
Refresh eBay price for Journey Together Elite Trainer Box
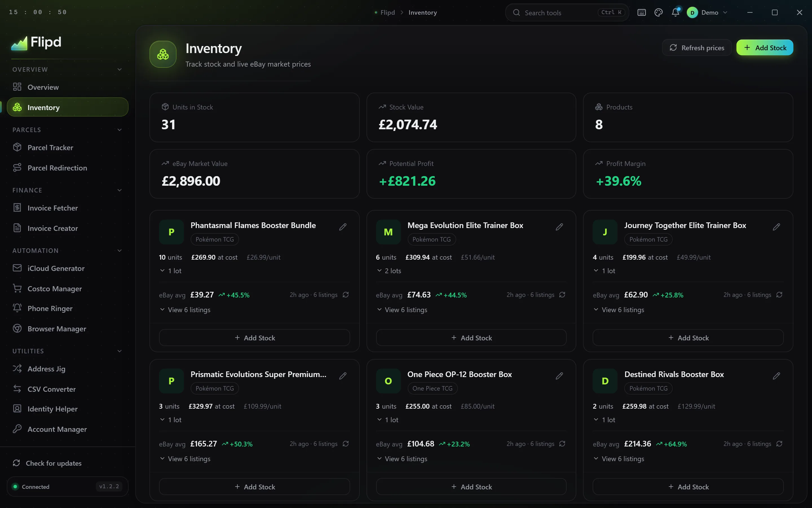tap(779, 295)
